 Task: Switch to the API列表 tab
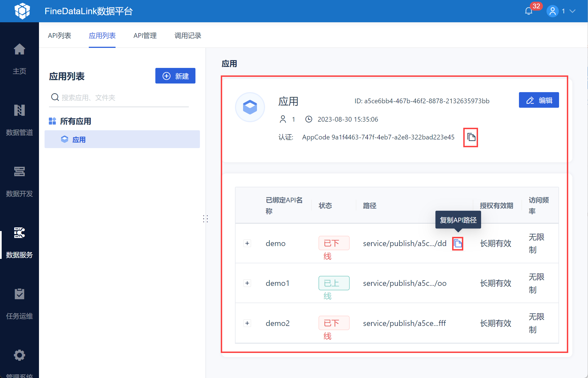tap(59, 36)
